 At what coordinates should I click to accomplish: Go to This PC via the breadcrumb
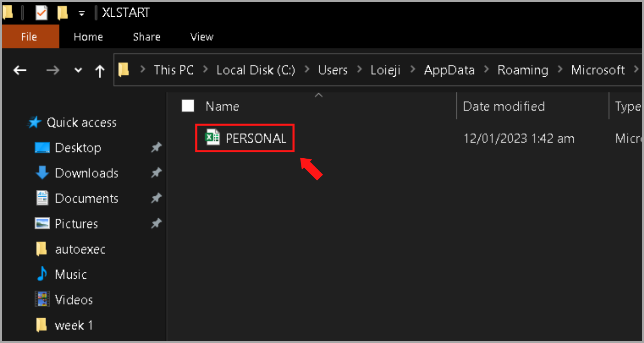173,70
